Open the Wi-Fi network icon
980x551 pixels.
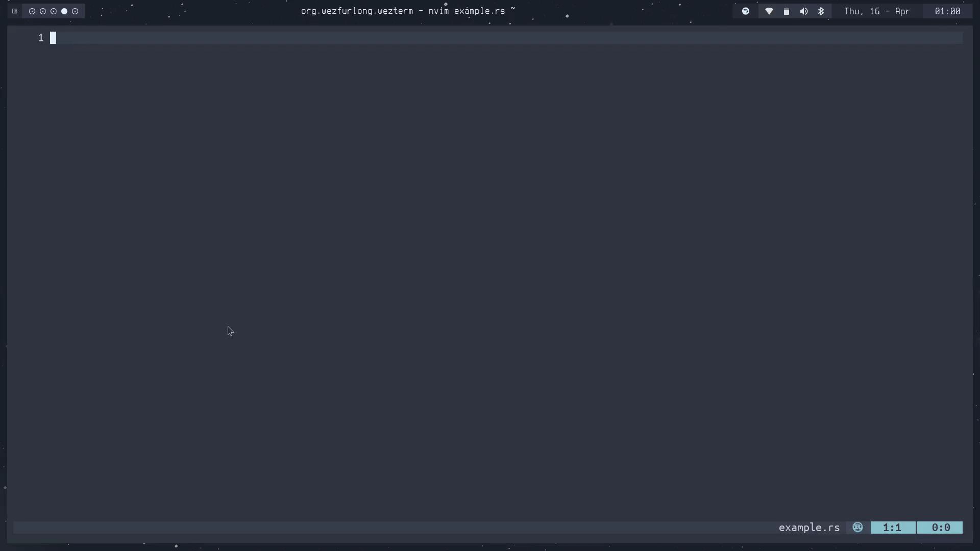(x=769, y=11)
